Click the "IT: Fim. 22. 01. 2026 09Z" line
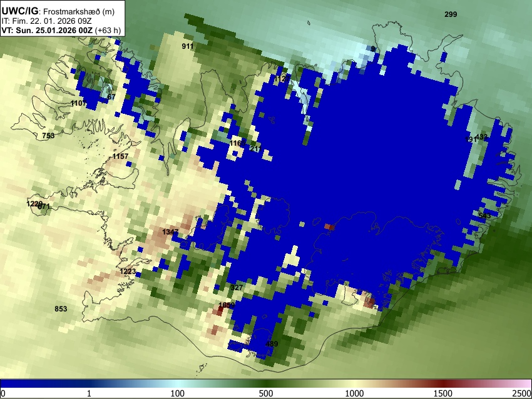The height and width of the screenshot is (399, 532). [x=46, y=21]
